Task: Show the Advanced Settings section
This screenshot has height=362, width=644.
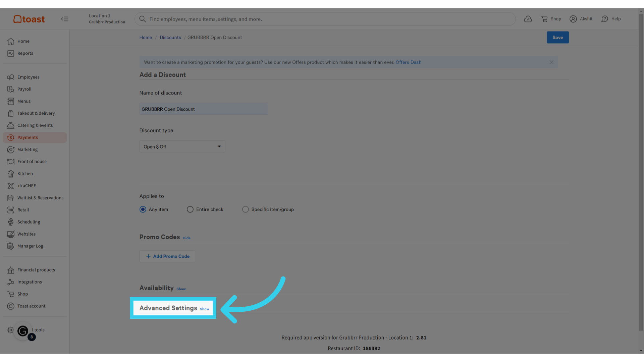Action: tap(204, 309)
